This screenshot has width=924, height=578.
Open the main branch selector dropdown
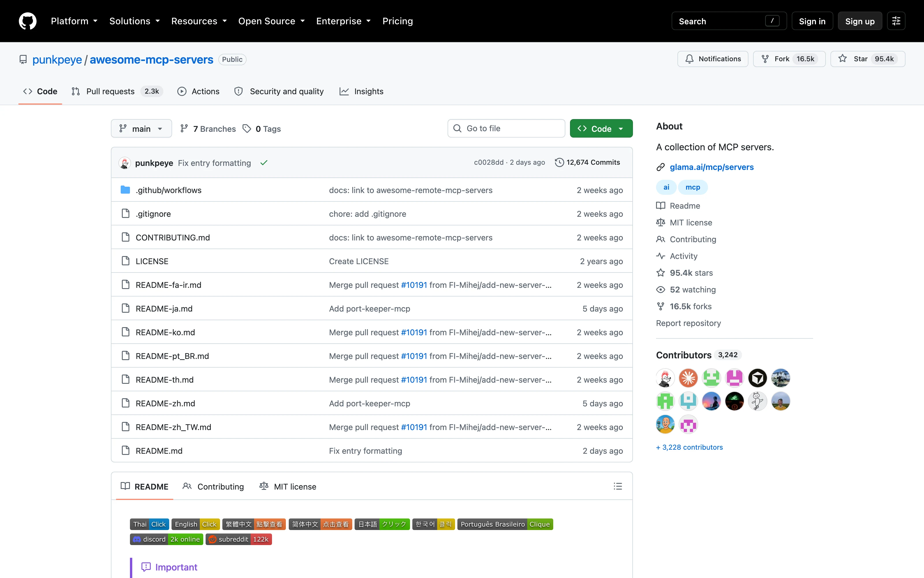(141, 128)
